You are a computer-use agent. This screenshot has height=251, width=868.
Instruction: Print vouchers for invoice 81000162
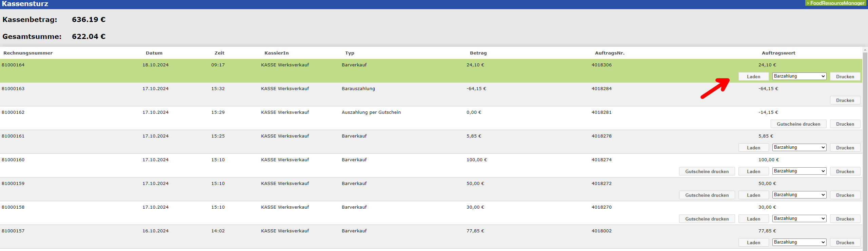798,124
